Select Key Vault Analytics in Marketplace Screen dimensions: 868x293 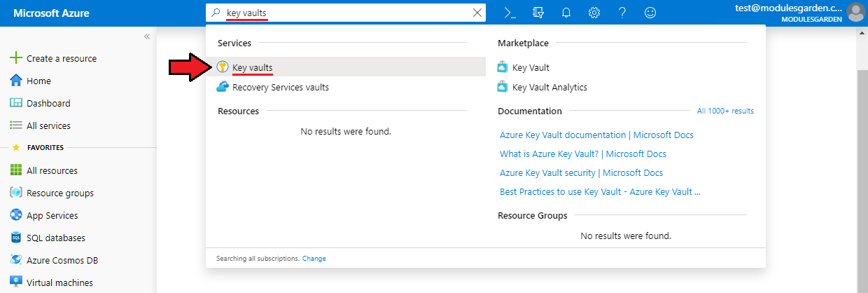[x=549, y=88]
